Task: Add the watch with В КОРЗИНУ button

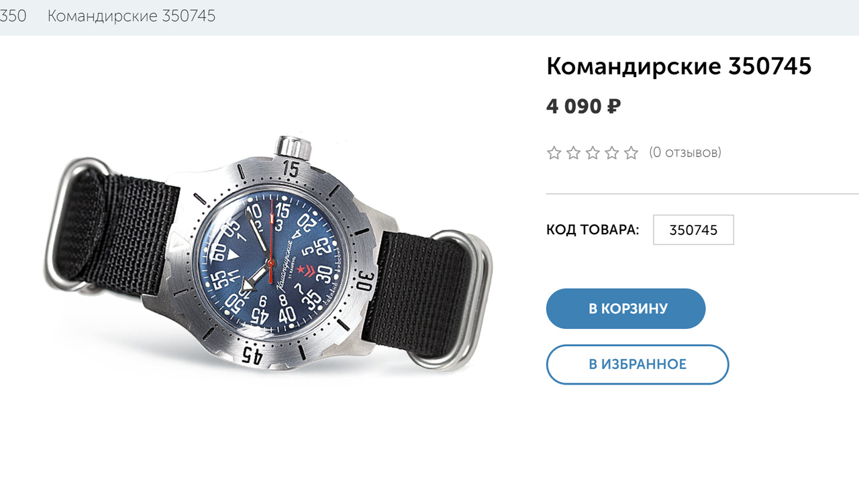Action: click(x=625, y=309)
